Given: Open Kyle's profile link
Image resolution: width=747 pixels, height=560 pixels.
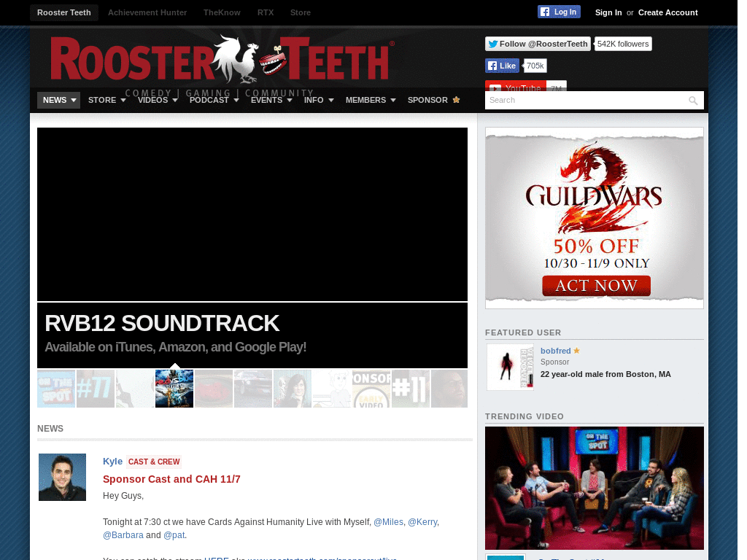Looking at the screenshot, I should pos(112,462).
